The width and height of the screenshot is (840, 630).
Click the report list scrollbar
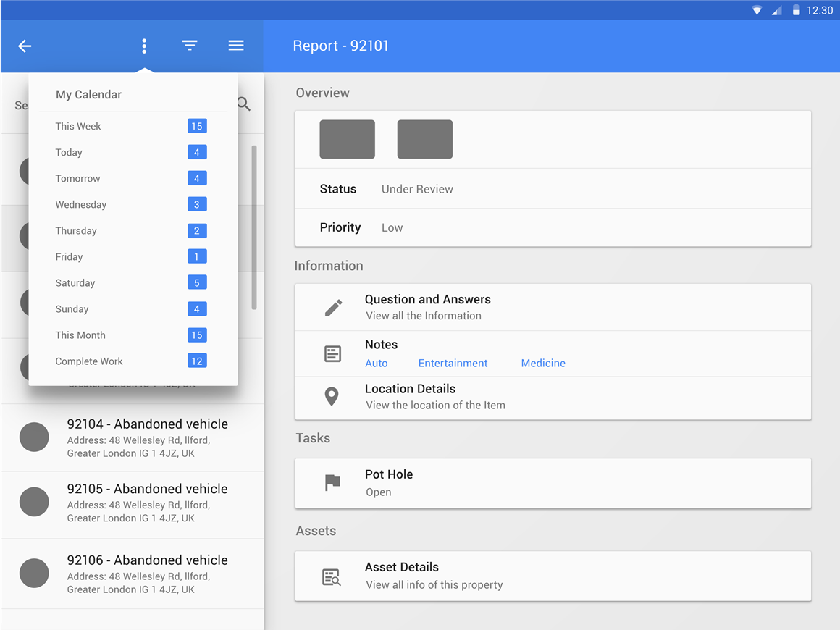(254, 227)
